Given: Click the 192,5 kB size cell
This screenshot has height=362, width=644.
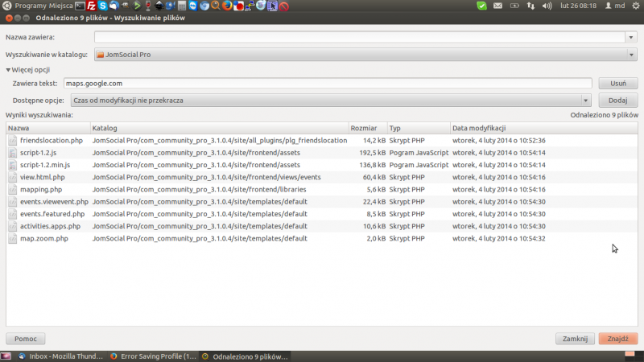Looking at the screenshot, I should coord(373,153).
